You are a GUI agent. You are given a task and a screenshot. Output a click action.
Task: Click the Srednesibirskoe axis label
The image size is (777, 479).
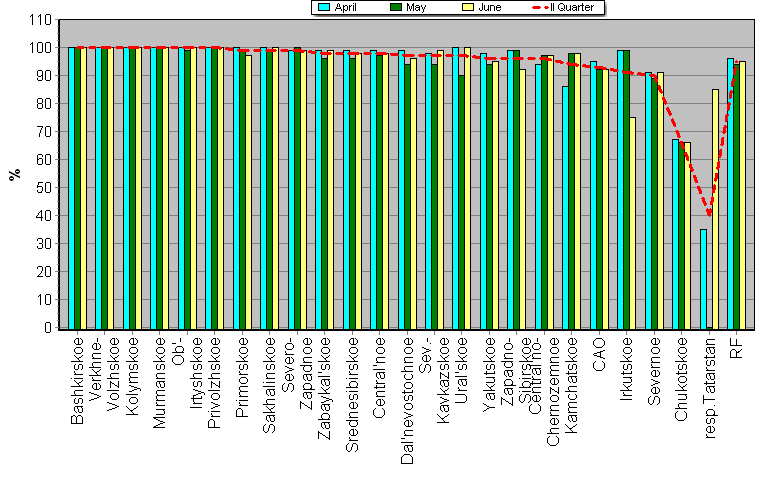pyautogui.click(x=351, y=395)
